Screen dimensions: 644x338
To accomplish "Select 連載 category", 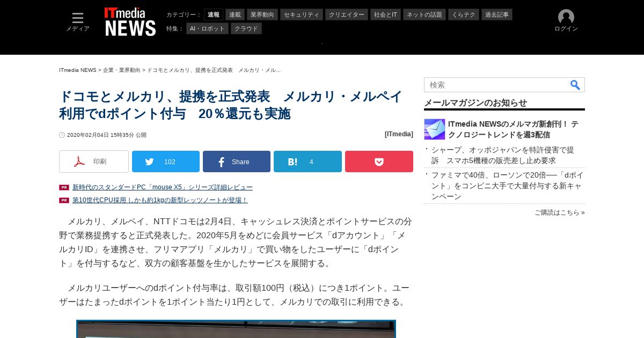I will [235, 14].
